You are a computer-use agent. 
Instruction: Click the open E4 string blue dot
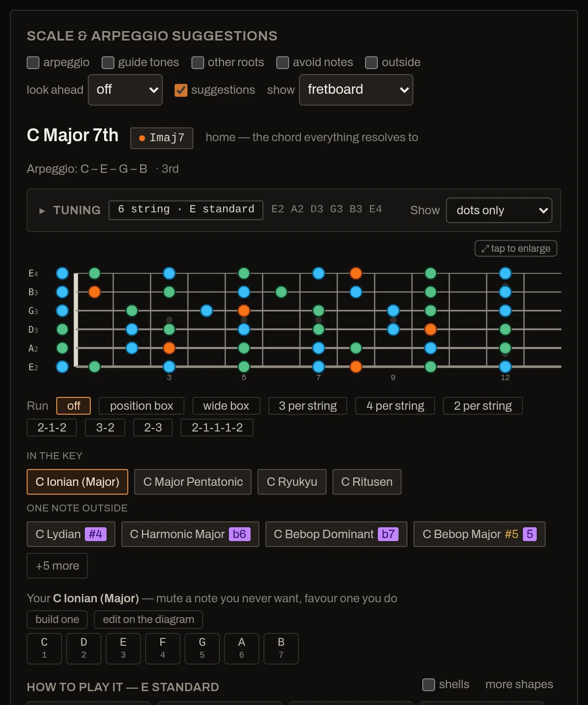point(62,274)
